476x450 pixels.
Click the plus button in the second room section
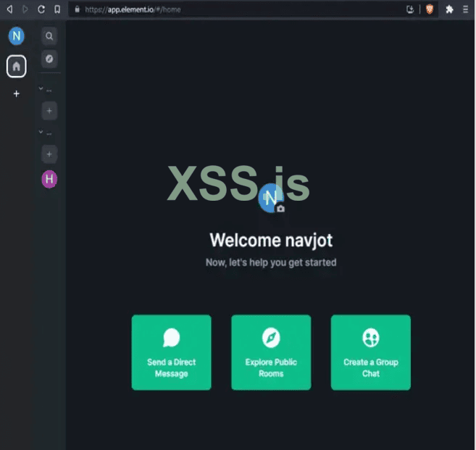49,154
